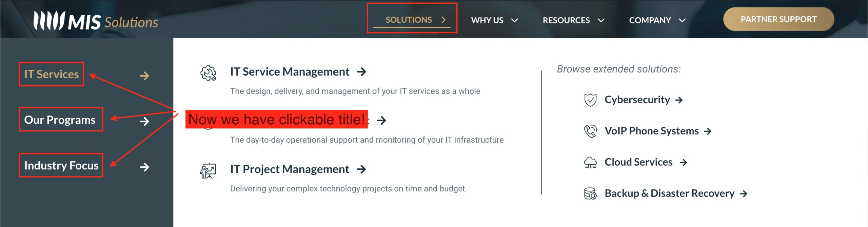The width and height of the screenshot is (868, 227).
Task: Expand the Why Us dropdown menu
Action: (494, 20)
